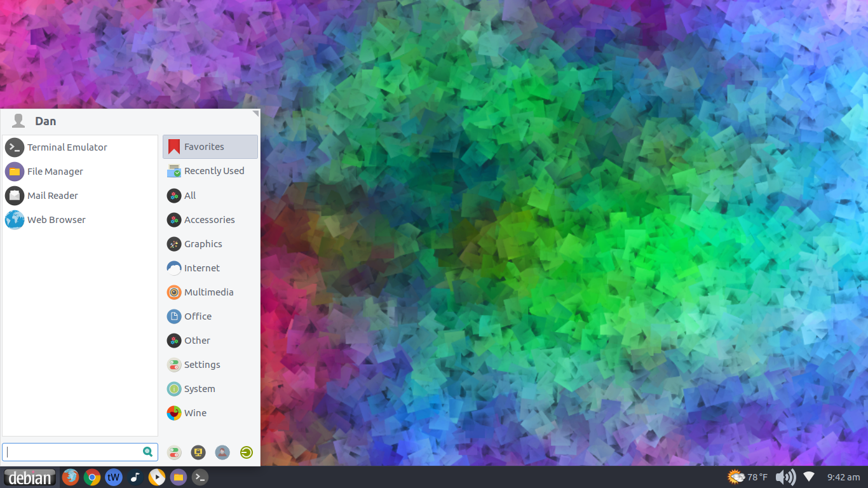Select the Accessories category
Screen dimensions: 868x488
pyautogui.click(x=210, y=220)
